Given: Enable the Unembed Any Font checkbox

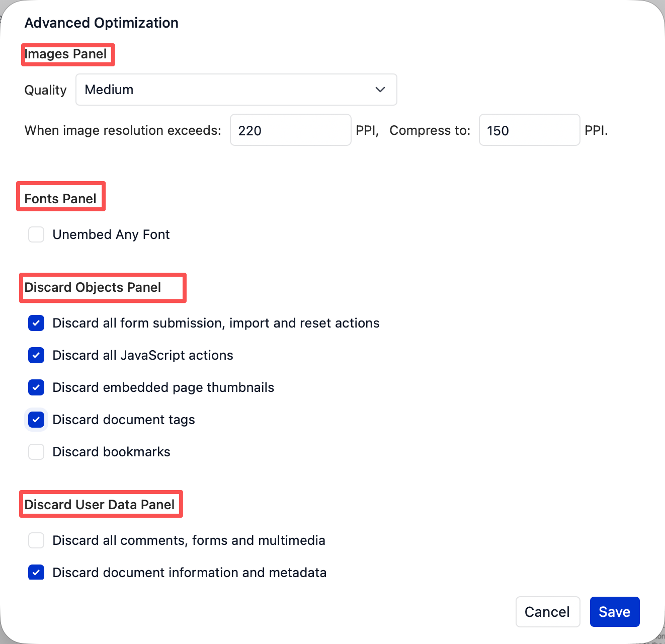Looking at the screenshot, I should (36, 234).
